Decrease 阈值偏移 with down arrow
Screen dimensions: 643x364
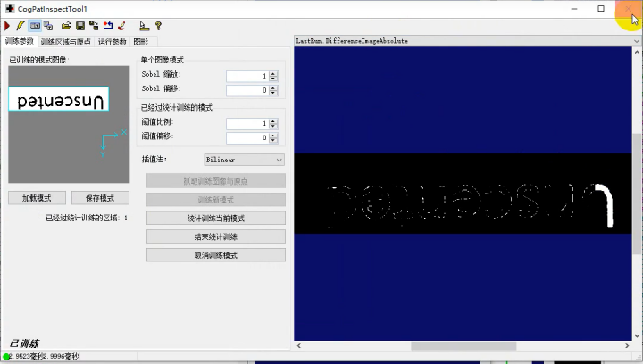point(273,140)
